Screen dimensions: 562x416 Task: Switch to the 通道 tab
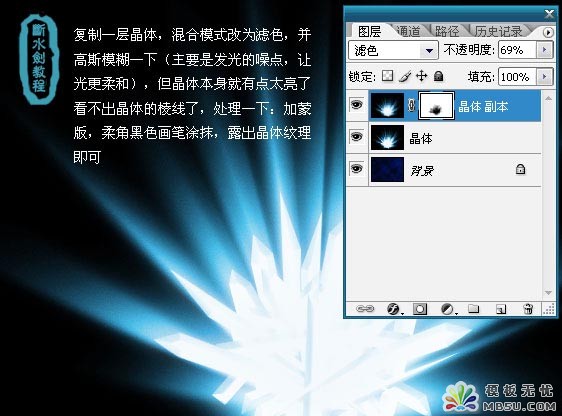(409, 32)
